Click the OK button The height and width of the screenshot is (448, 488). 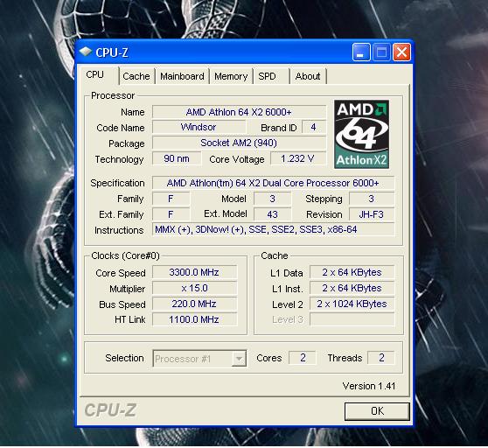[x=377, y=411]
